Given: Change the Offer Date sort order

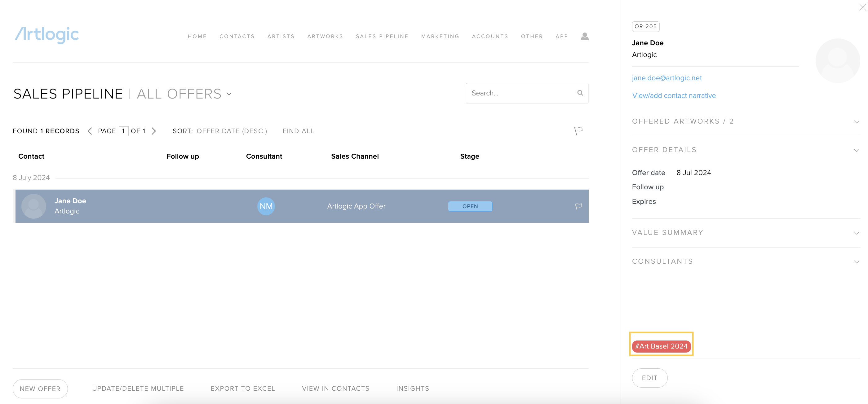Looking at the screenshot, I should [x=232, y=131].
